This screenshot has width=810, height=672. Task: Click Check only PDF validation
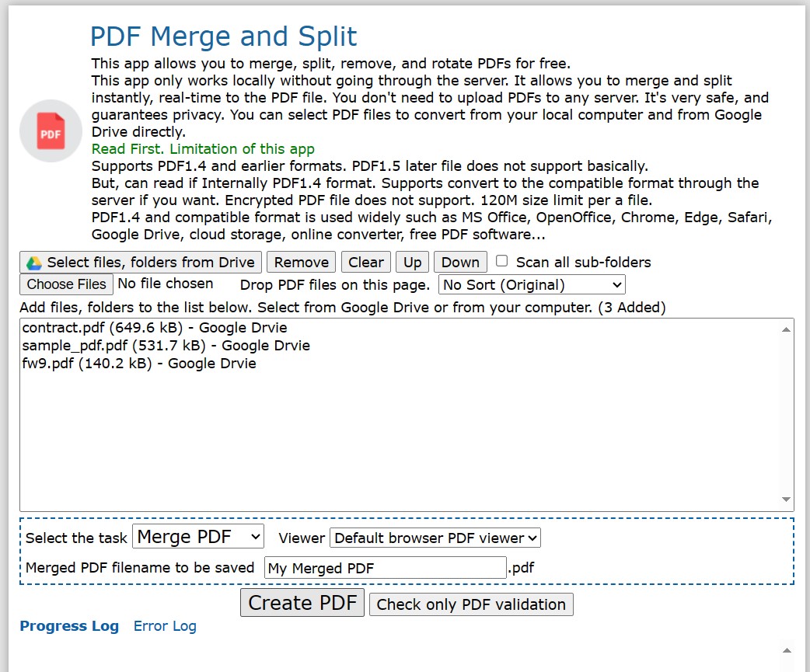pos(470,604)
